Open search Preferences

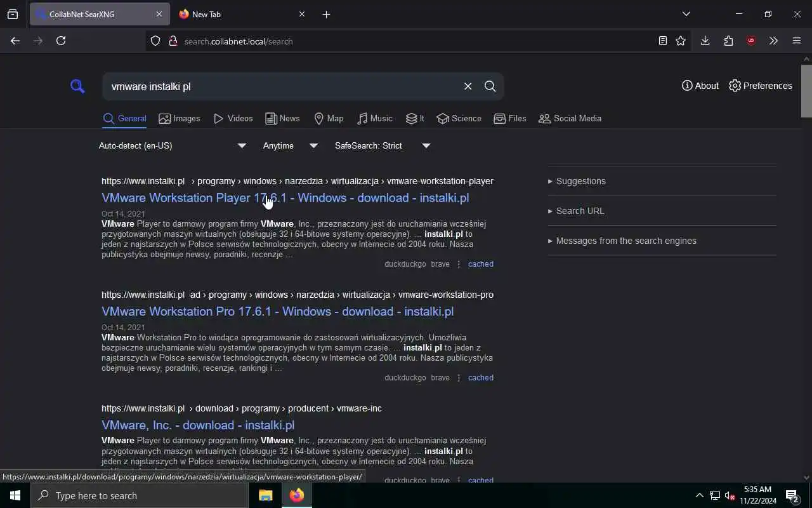761,86
